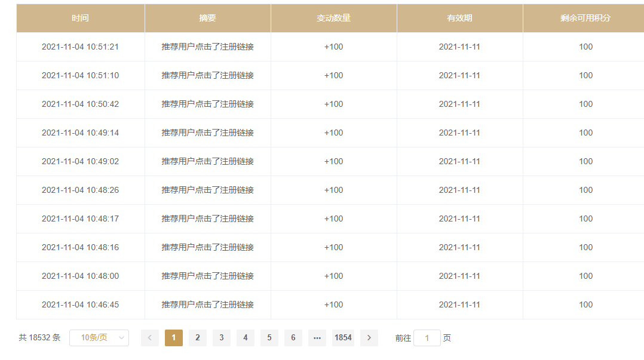The image size is (644, 360).
Task: Go to page 2
Action: [x=198, y=338]
